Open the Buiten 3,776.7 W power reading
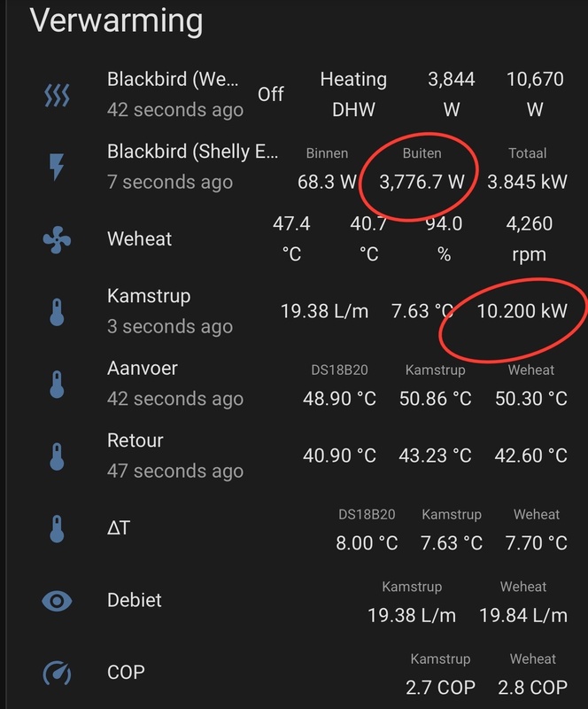 [422, 183]
